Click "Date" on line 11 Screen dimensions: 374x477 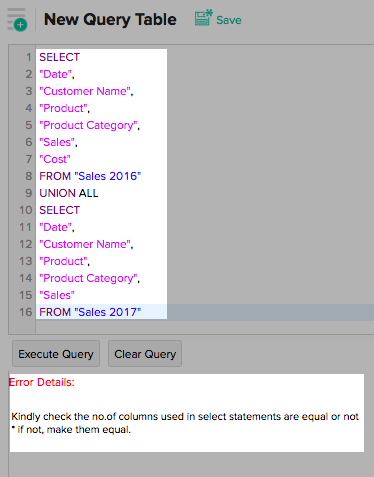[57, 227]
